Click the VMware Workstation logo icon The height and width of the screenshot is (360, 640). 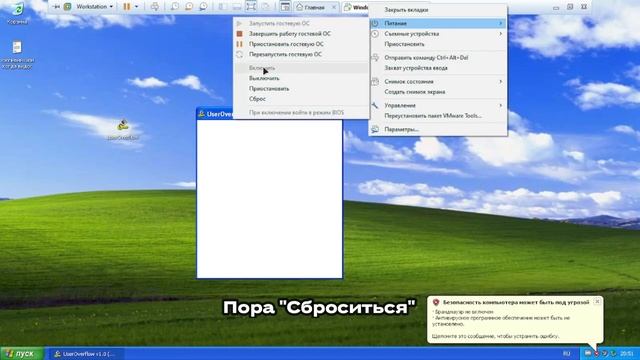coord(68,7)
